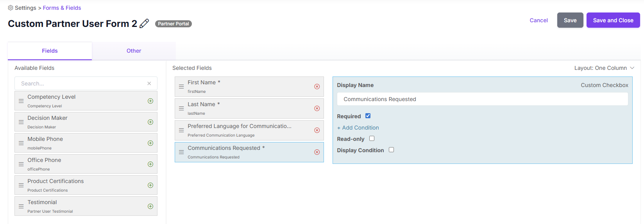Select the Fields tab
Viewport: 644px width, 224px height.
tap(50, 51)
